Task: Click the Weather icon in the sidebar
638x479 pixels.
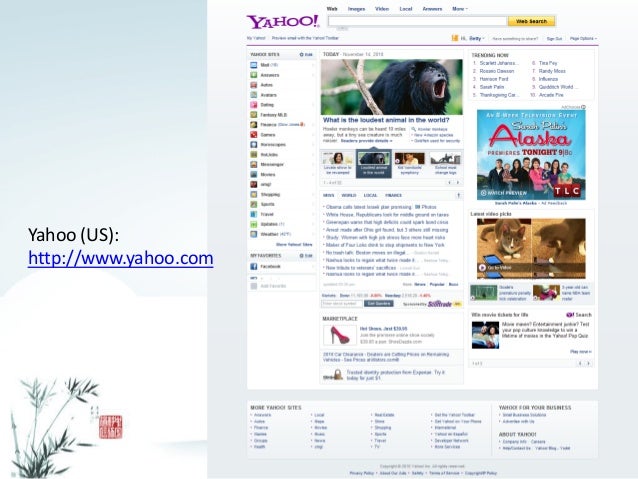Action: coord(253,234)
